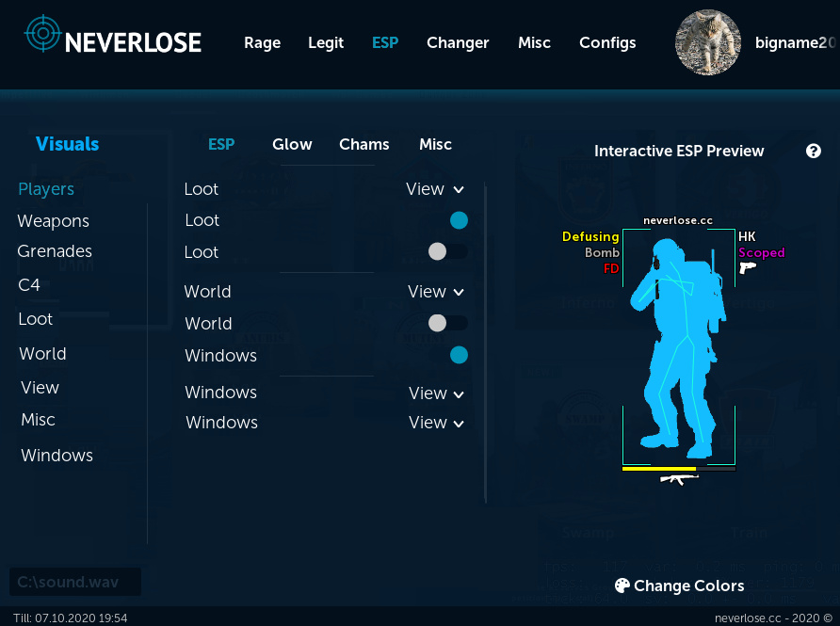Click the Interactive ESP Preview title
The image size is (840, 626).
[x=679, y=151]
